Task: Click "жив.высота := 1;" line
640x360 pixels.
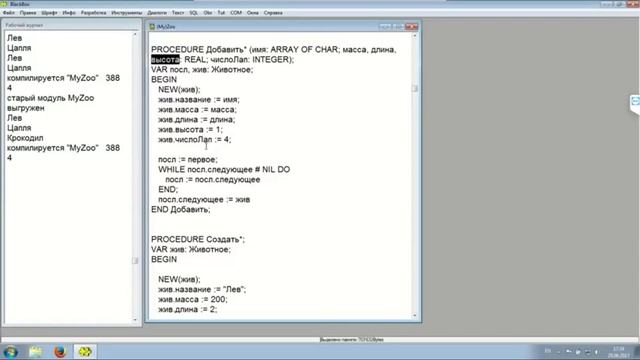Action: (x=190, y=130)
